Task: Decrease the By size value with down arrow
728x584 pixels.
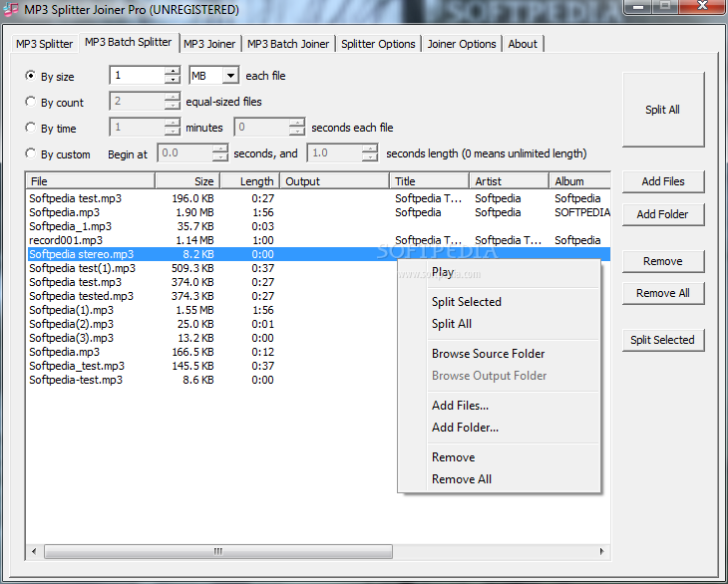Action: [x=173, y=80]
